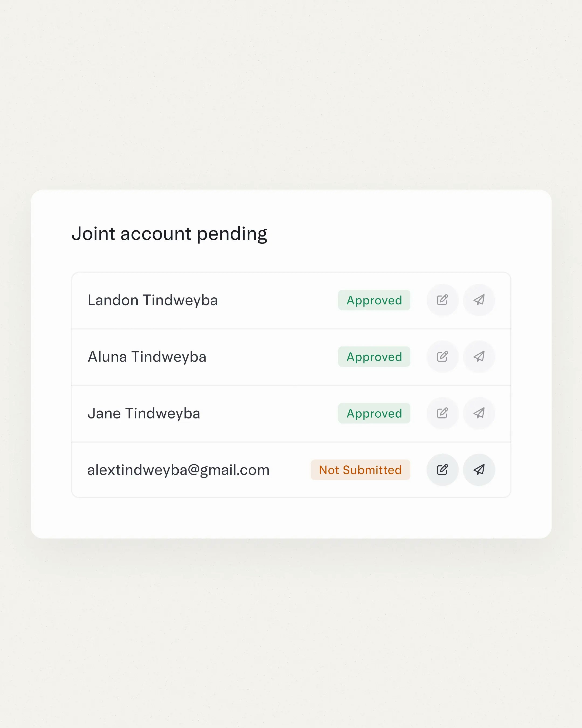Click the Approved badge for Jane Tindweyba
This screenshot has width=582, height=728.
pyautogui.click(x=374, y=413)
